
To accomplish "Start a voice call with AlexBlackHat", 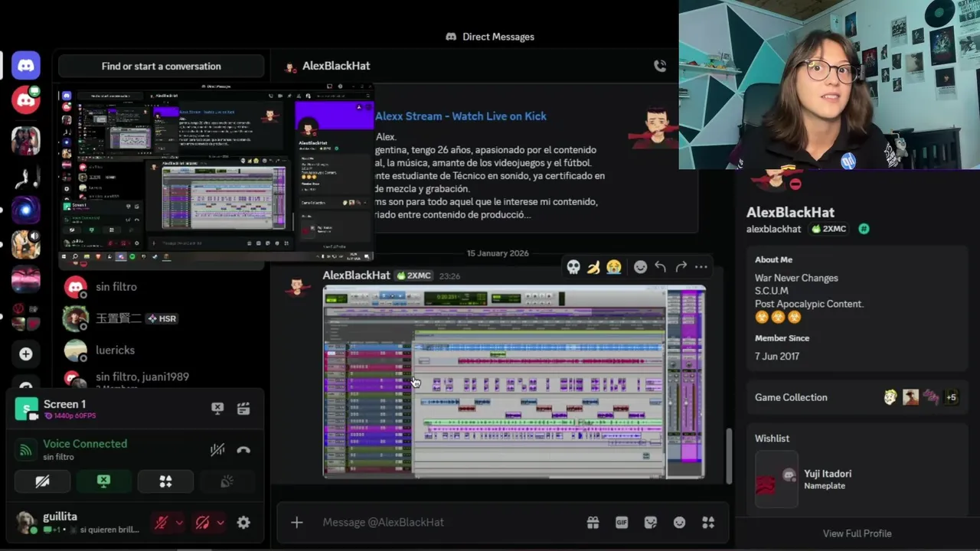I will tap(660, 66).
